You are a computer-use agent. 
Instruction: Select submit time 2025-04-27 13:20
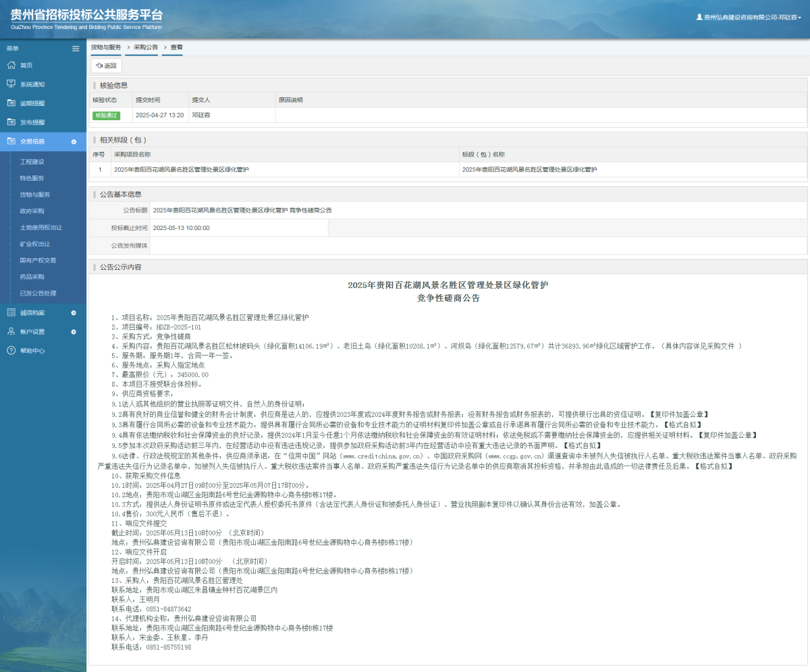tap(160, 115)
